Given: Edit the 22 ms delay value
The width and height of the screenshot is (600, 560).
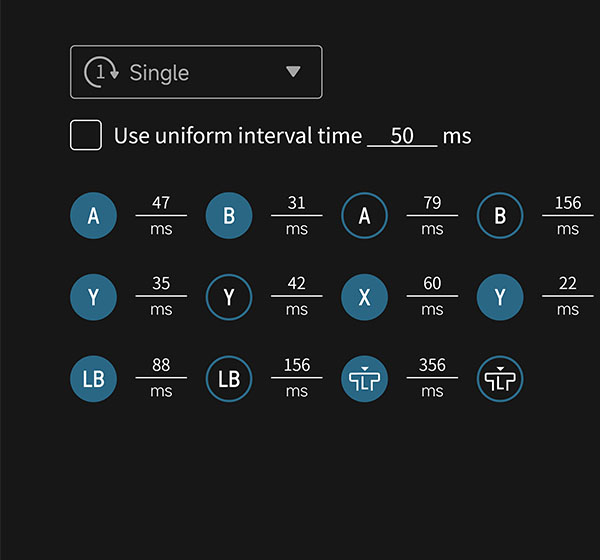Looking at the screenshot, I should [x=567, y=284].
